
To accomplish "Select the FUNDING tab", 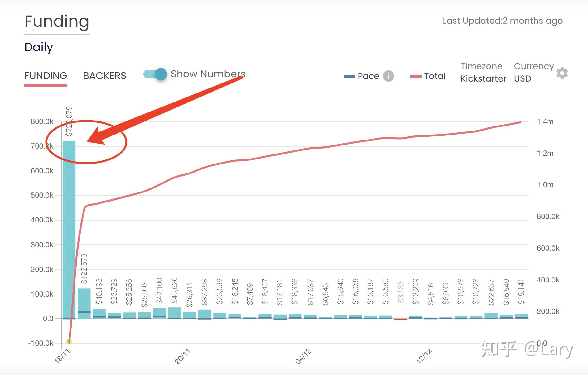I will [46, 76].
